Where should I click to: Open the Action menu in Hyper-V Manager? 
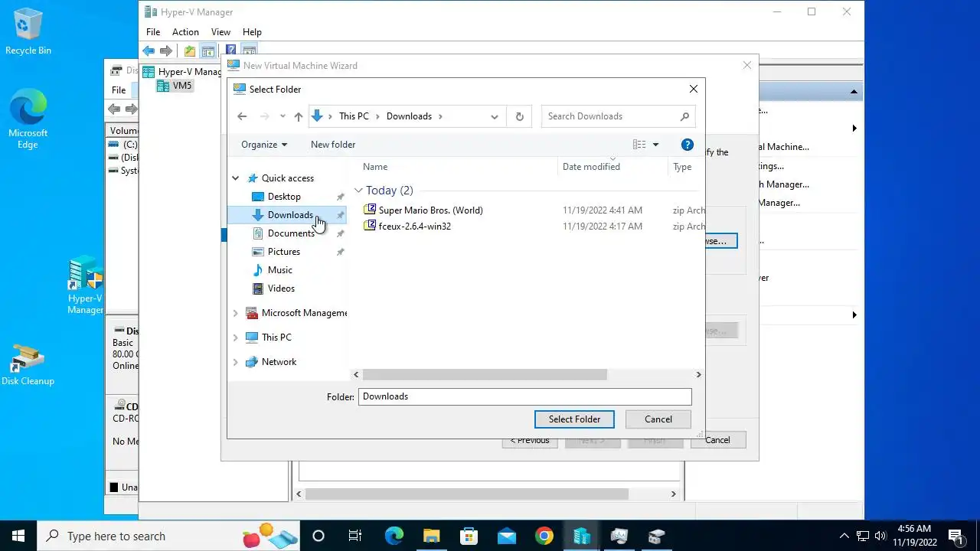tap(185, 32)
